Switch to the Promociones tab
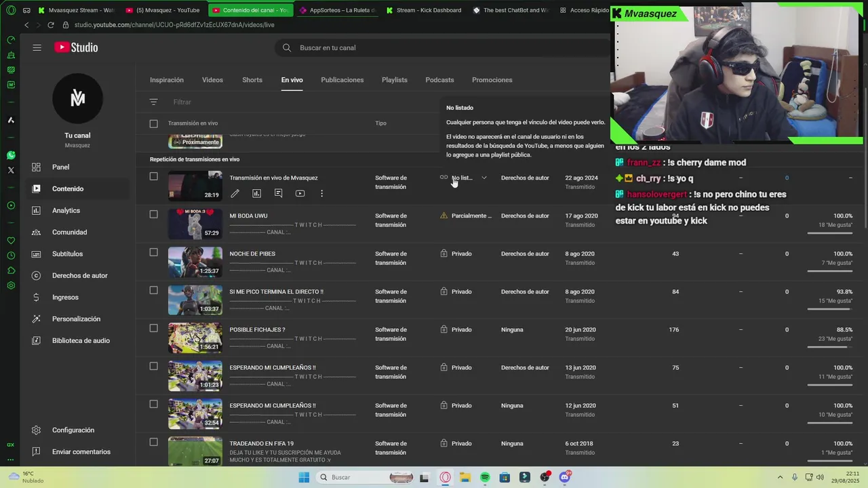This screenshot has width=868, height=488. point(492,80)
